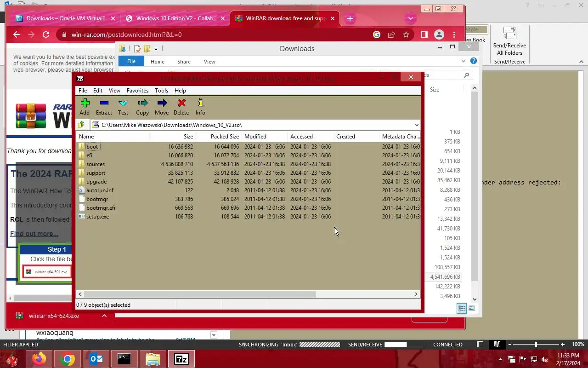
Task: Open winrar-x64-624.exe download options chevron
Action: pos(104,316)
